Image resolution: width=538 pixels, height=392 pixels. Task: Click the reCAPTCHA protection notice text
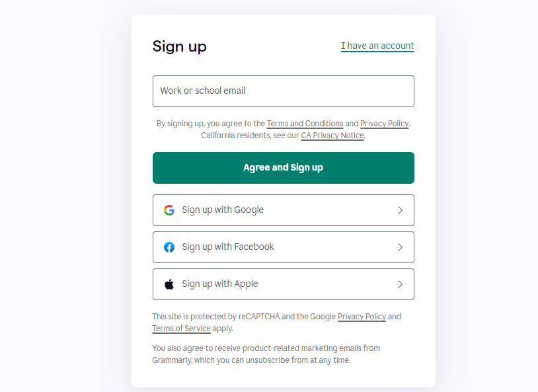276,323
